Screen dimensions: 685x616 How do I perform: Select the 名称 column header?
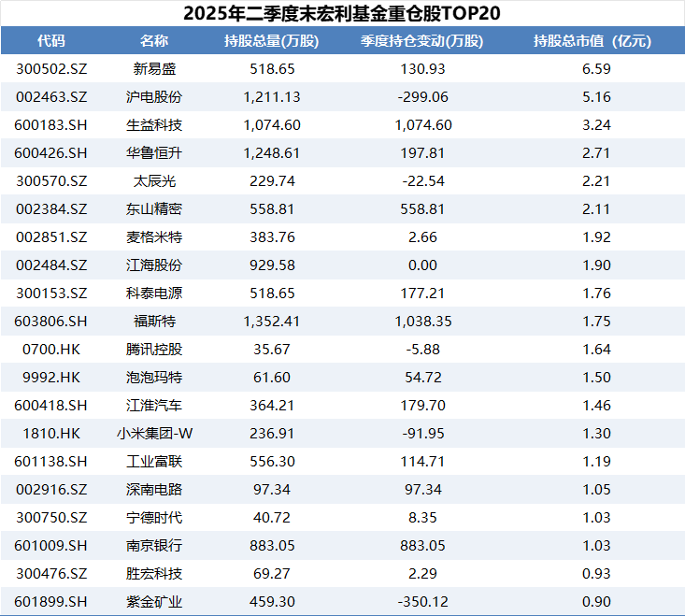[x=154, y=40]
